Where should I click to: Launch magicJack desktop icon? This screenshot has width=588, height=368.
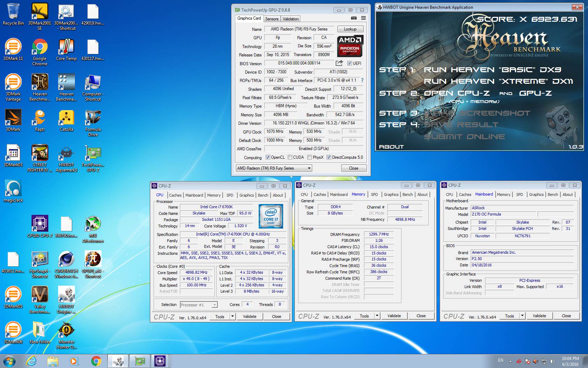tap(13, 191)
